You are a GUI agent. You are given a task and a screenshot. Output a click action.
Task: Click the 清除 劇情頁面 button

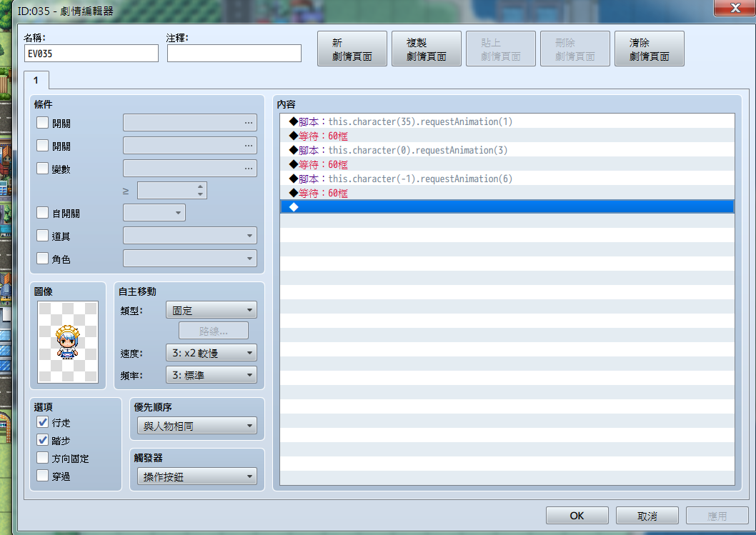tap(649, 49)
